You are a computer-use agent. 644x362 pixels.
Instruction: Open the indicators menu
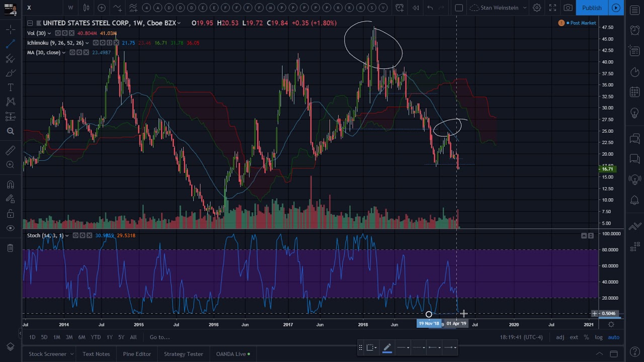coord(117,8)
